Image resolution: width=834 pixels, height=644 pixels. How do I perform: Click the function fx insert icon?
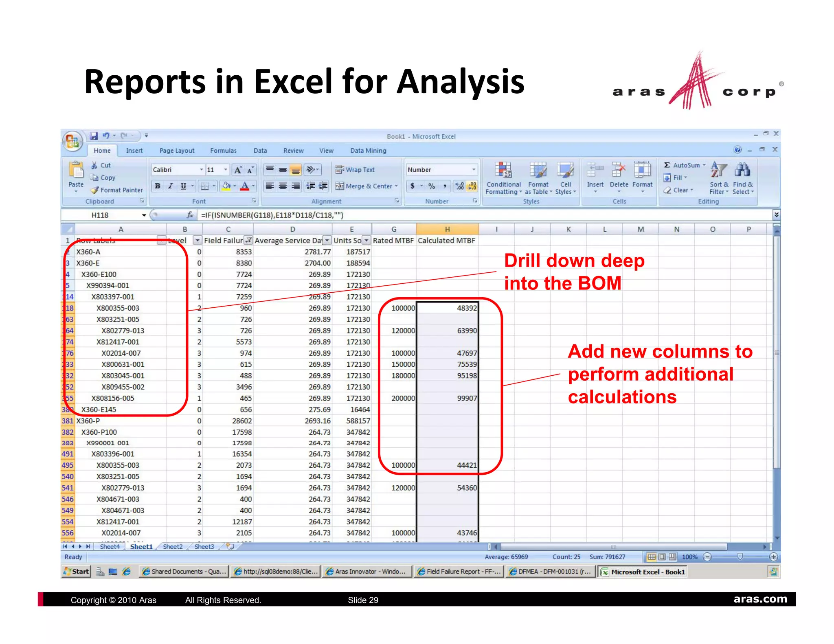click(190, 215)
